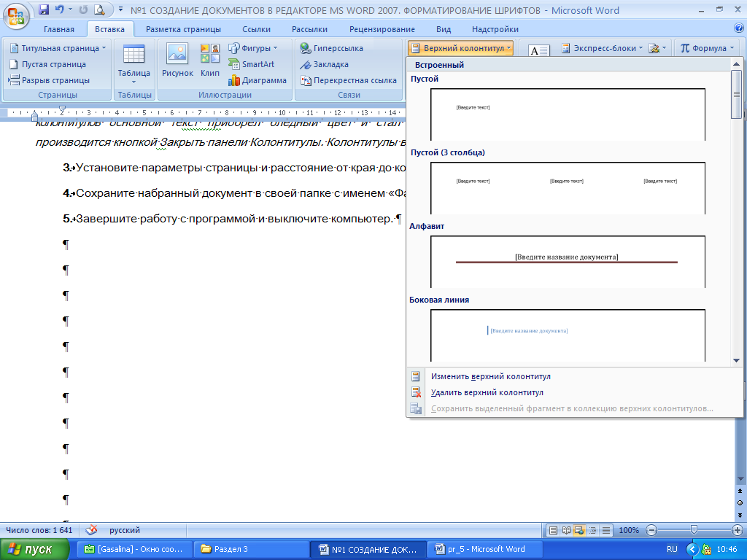Insert a picture (Рисунок)

click(177, 61)
